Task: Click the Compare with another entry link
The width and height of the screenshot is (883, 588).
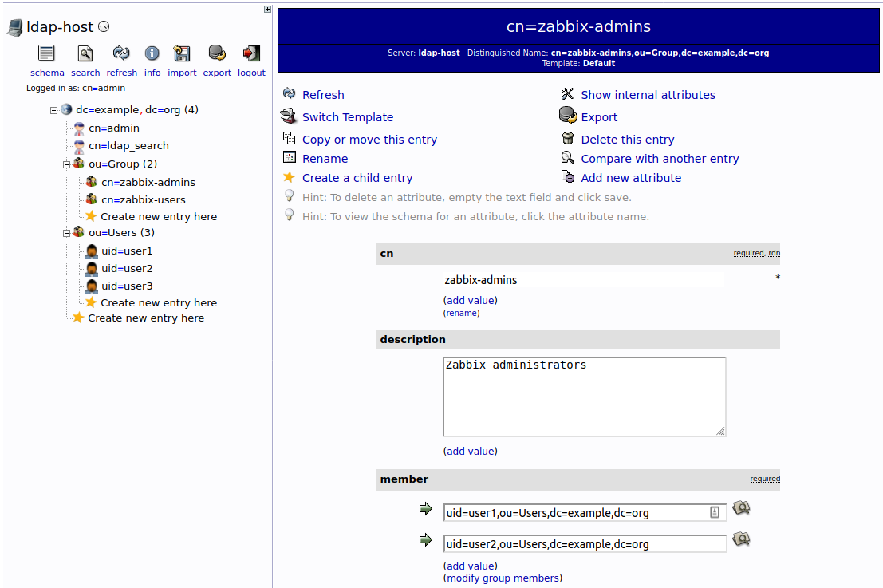Action: (x=660, y=158)
